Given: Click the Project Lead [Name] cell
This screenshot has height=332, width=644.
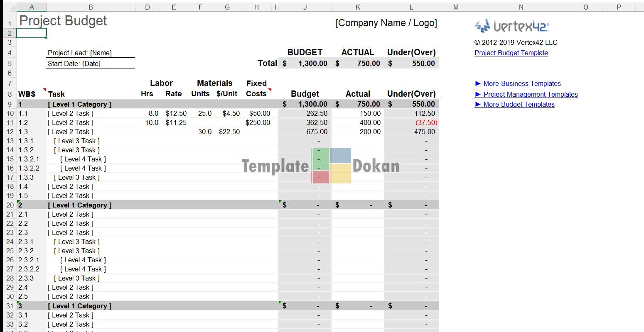Looking at the screenshot, I should pyautogui.click(x=91, y=53).
